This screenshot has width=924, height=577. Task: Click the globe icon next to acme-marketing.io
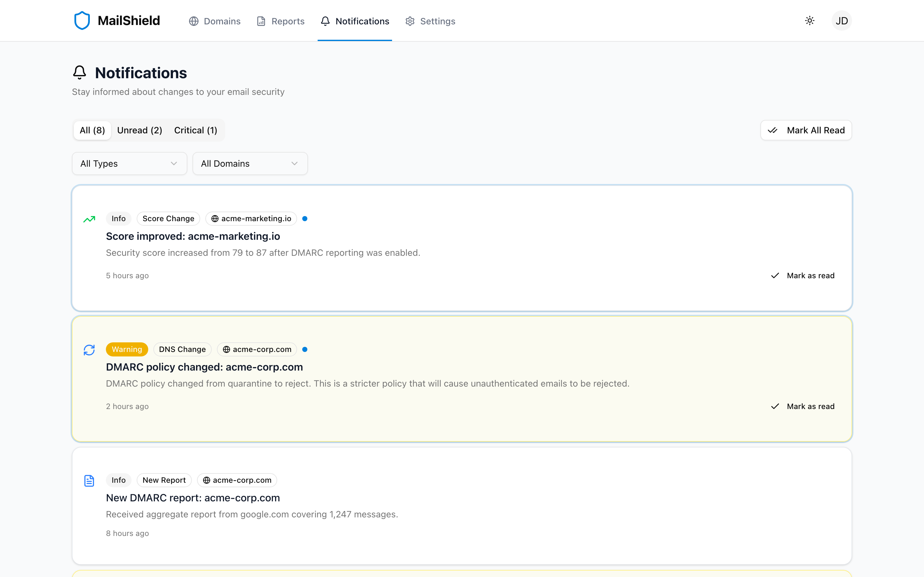point(214,218)
